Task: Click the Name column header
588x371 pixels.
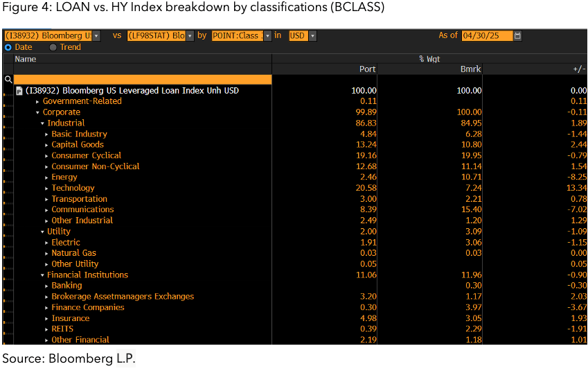Action: click(x=26, y=59)
